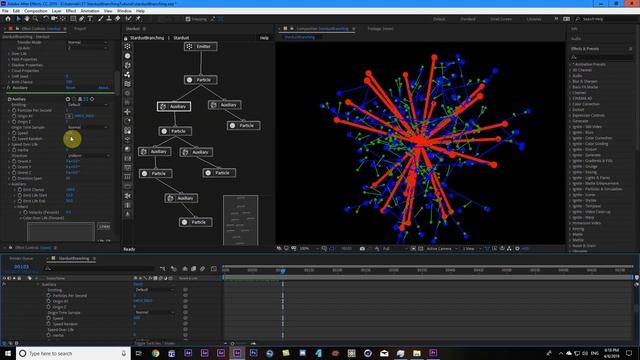This screenshot has width=640, height=360.
Task: Open the Graph Editor icon in timeline
Action: 214,269
